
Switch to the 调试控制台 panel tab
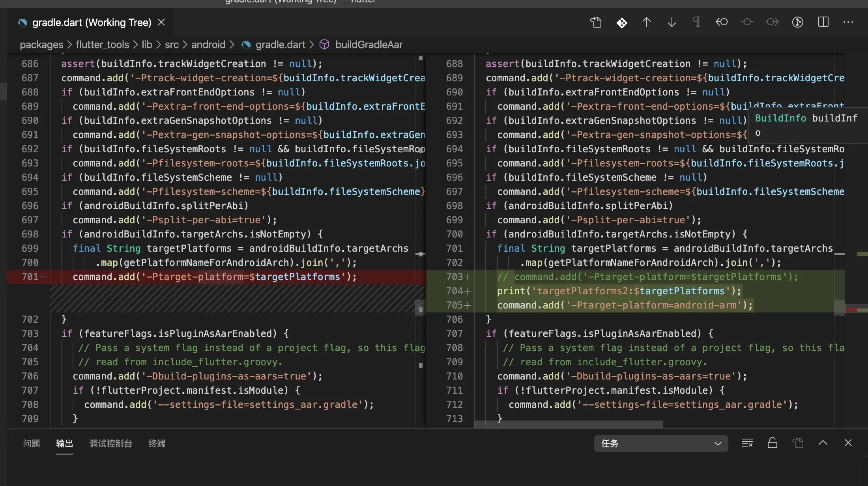coord(110,443)
